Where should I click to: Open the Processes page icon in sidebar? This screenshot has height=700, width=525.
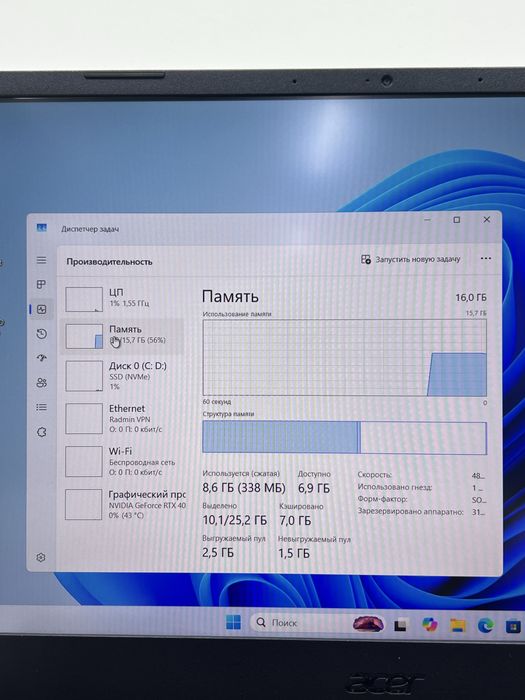pyautogui.click(x=41, y=284)
